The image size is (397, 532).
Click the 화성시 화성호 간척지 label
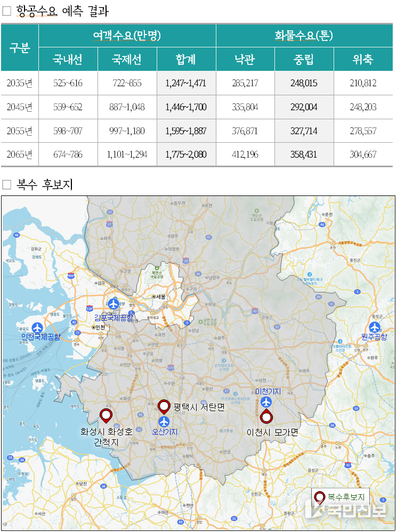[106, 437]
